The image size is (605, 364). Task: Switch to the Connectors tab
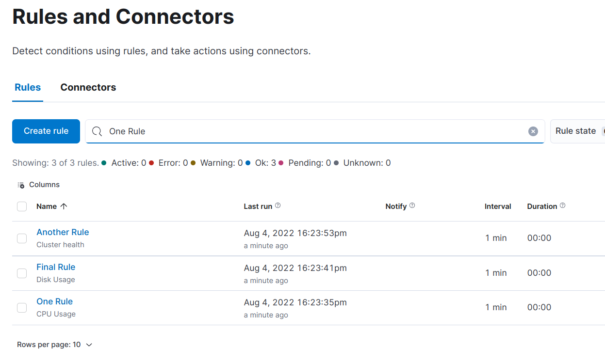(88, 87)
